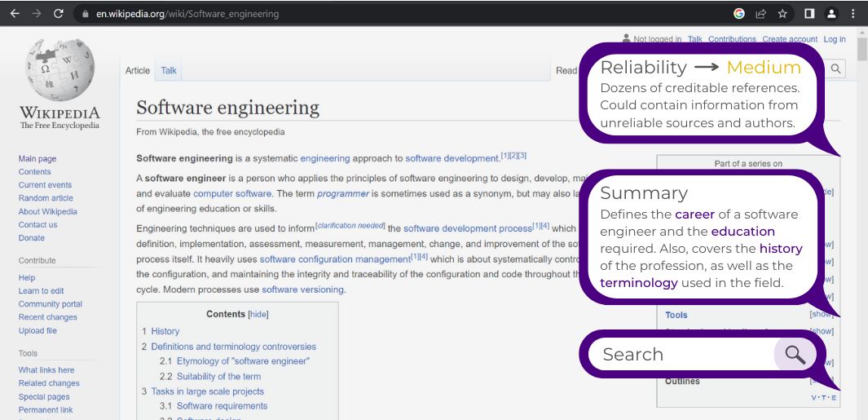868x420 pixels.
Task: Click the magnifier in Search bubble
Action: coord(795,355)
